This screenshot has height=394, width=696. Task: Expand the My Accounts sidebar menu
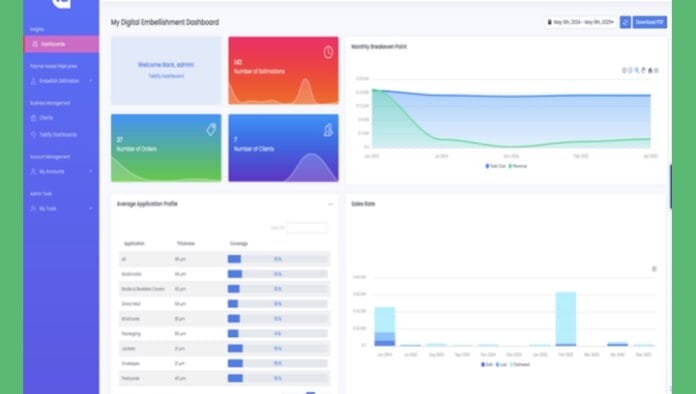(x=61, y=171)
